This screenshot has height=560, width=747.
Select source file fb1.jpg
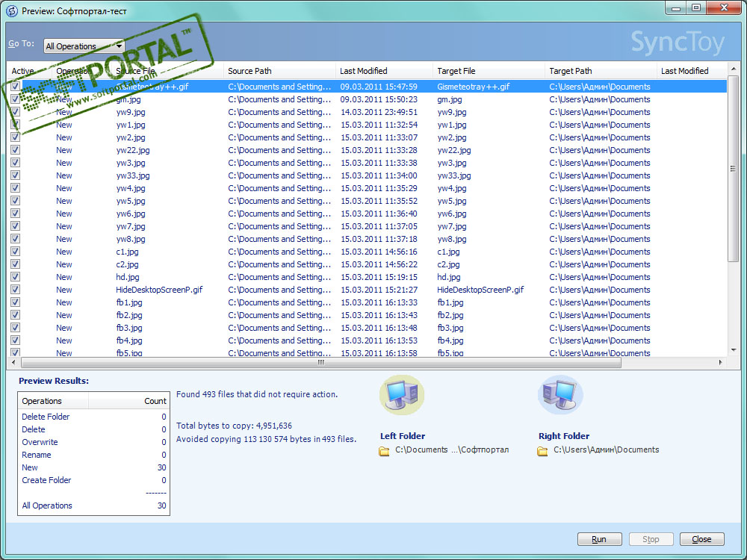(x=129, y=302)
